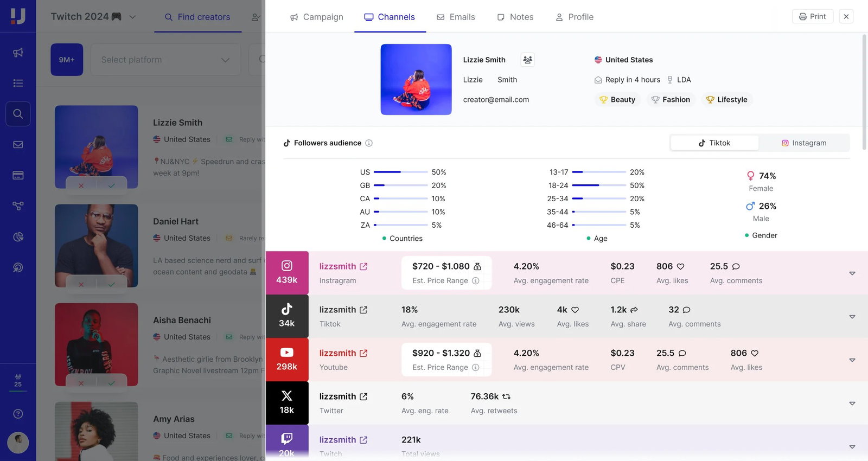
Task: Click the Youtube 298k platform tile
Action: (x=287, y=359)
